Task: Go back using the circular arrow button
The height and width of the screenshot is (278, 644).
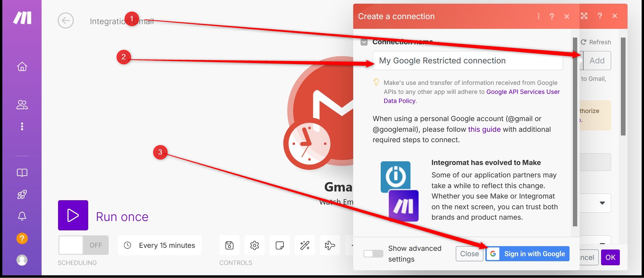Action: [66, 21]
